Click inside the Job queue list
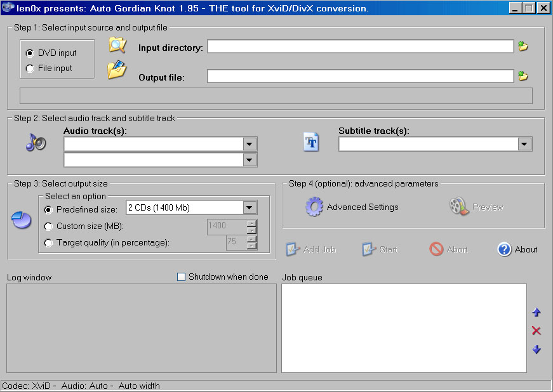The height and width of the screenshot is (392, 553). coord(404,328)
